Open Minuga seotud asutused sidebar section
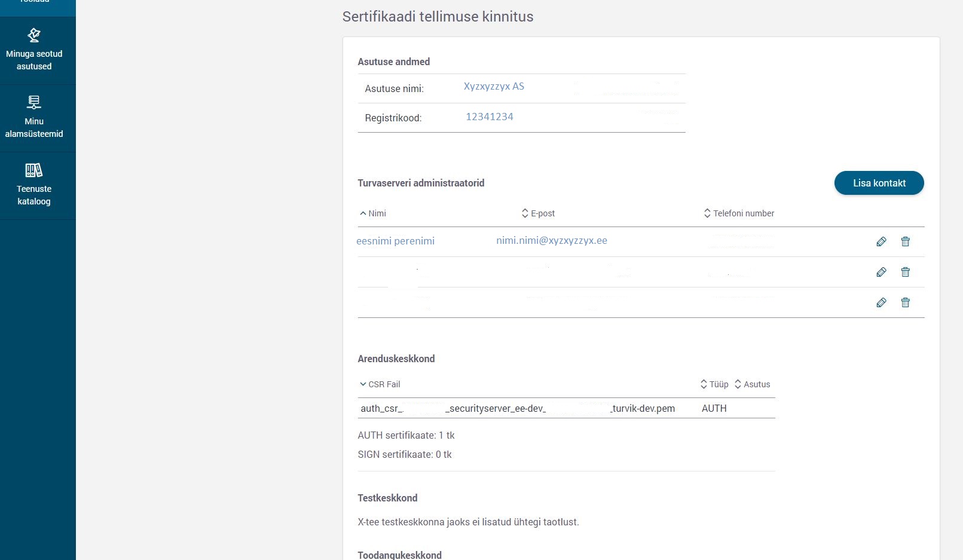The height and width of the screenshot is (560, 963). (34, 51)
